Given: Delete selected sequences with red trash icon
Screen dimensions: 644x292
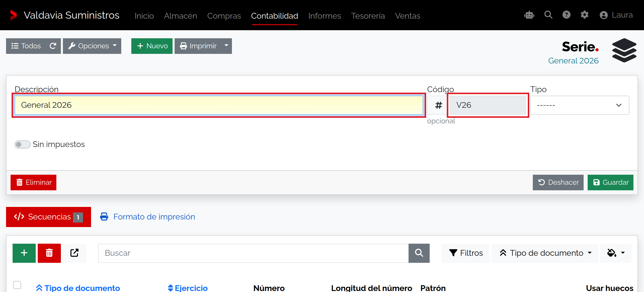Looking at the screenshot, I should click(x=49, y=253).
